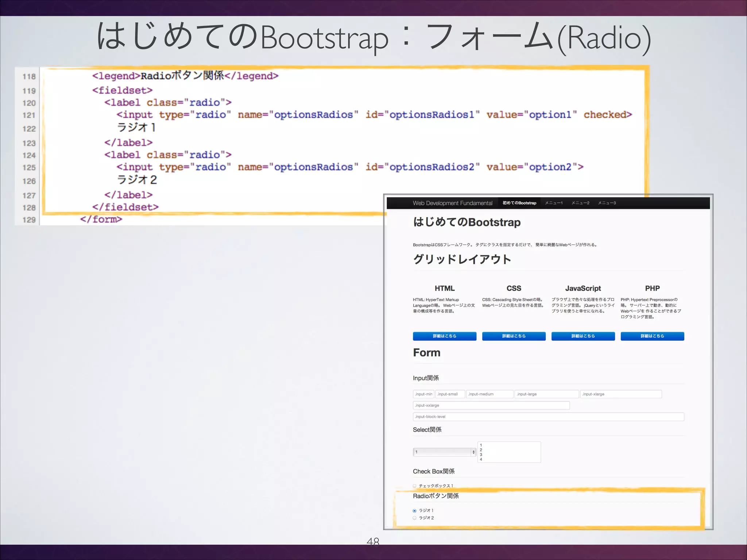Click the グリッドレイアウト section heading
This screenshot has height=560, width=747.
pos(462,259)
